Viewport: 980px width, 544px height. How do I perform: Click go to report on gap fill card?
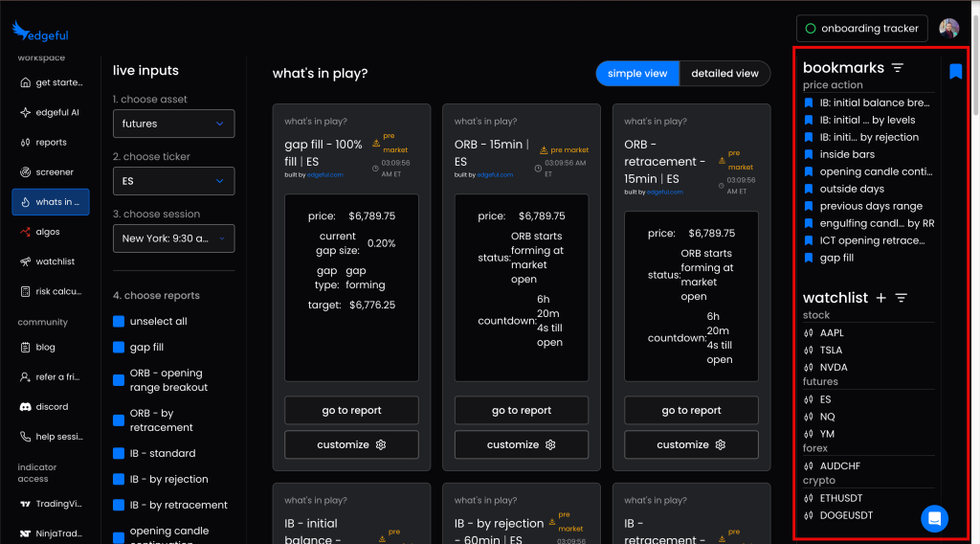click(351, 411)
